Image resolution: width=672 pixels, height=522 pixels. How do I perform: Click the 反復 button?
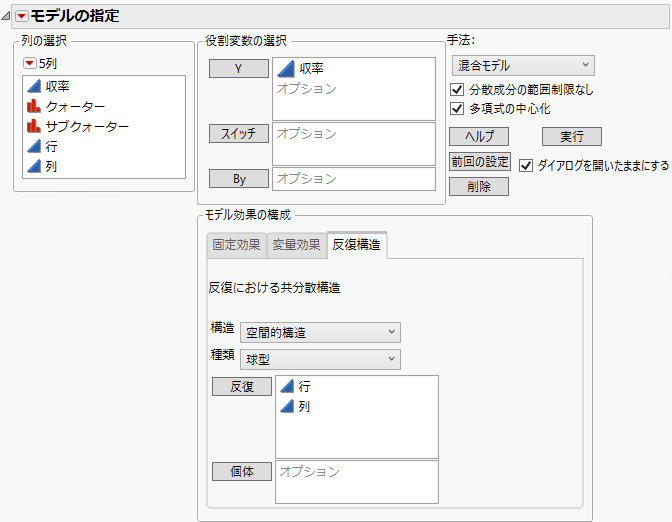click(x=242, y=387)
